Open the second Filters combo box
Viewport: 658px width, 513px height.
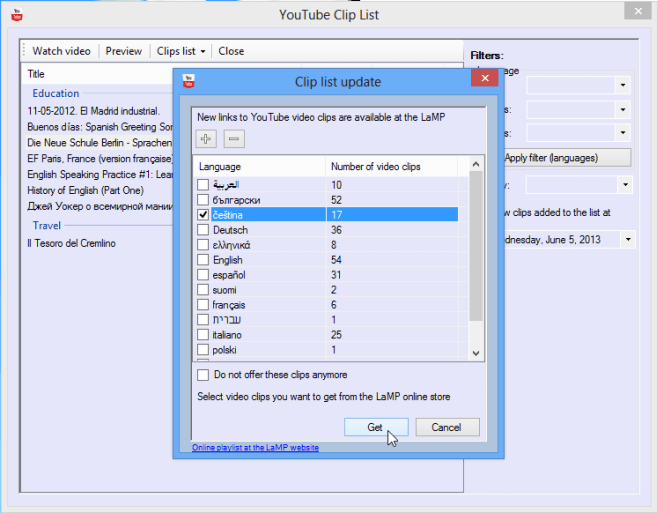tap(623, 110)
